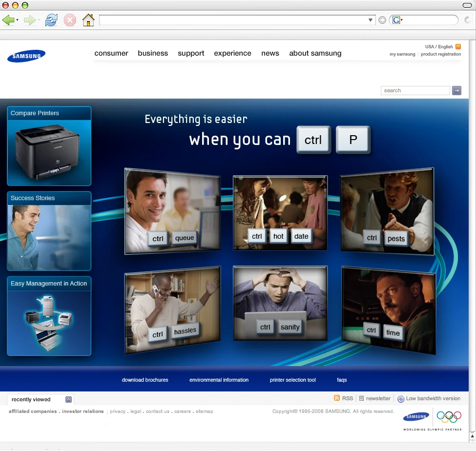The width and height of the screenshot is (476, 451).
Task: Click the window toolbar toggle pill button
Action: pos(467,5)
